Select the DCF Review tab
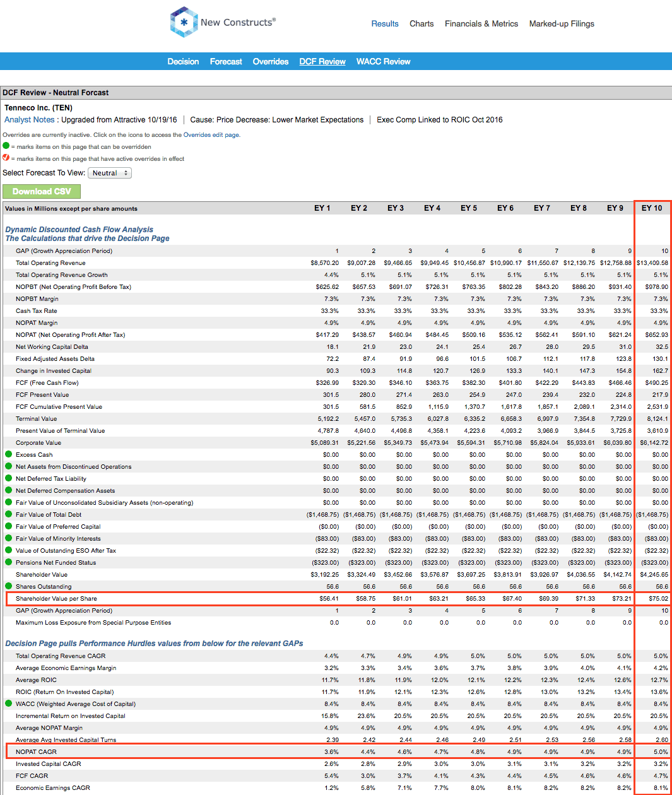Screen dimensions: 672x795 [x=322, y=62]
